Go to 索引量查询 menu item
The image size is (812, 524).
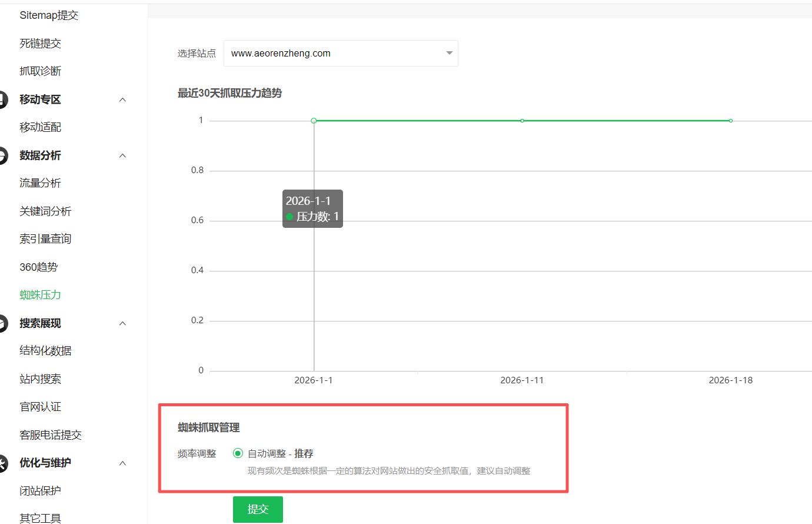pyautogui.click(x=45, y=239)
